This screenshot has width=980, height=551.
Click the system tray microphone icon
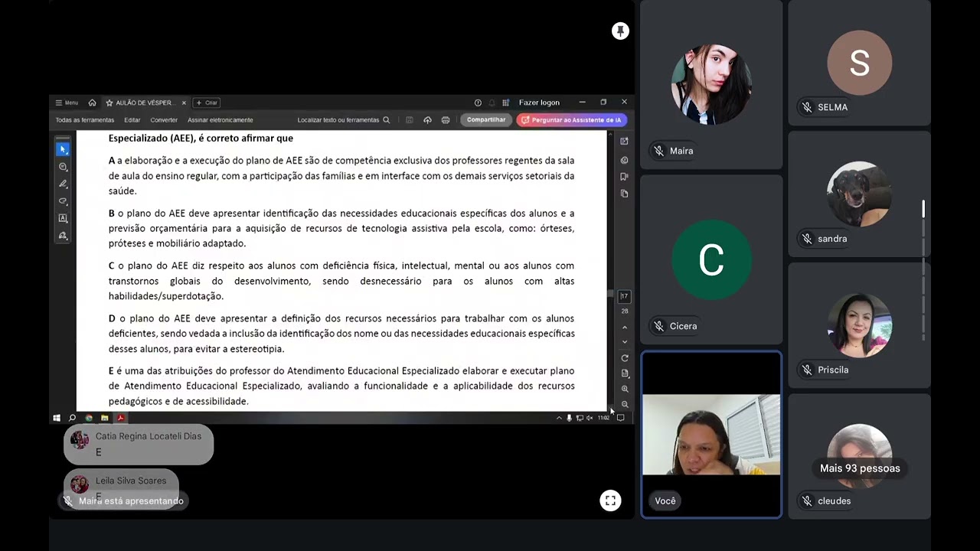(569, 418)
